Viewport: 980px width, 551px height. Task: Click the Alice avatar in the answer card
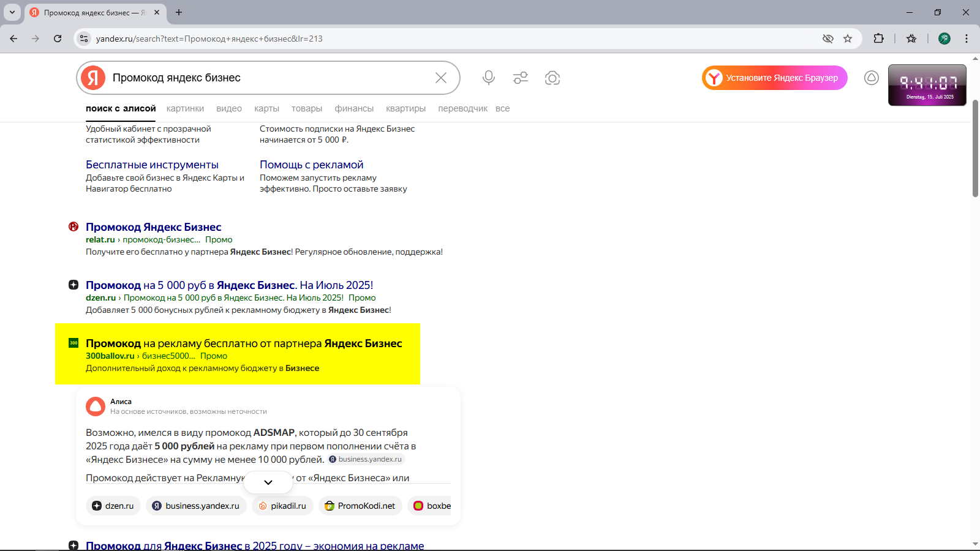point(96,407)
